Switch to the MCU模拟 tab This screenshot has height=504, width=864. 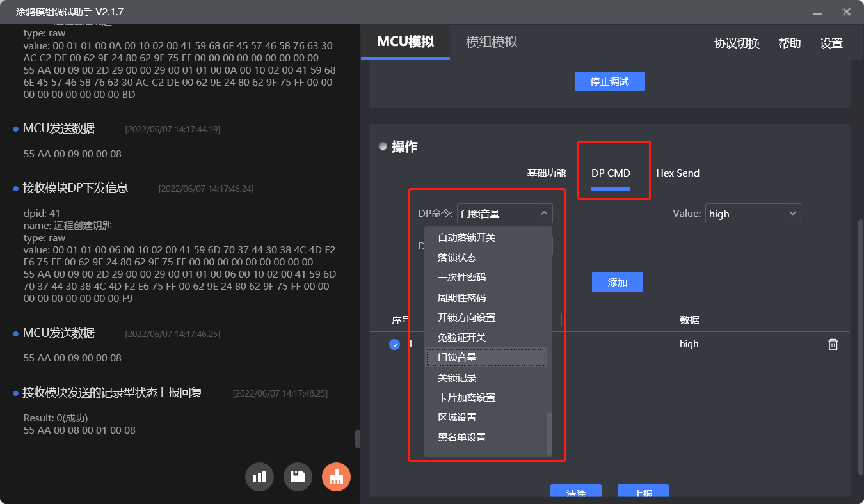[x=405, y=42]
